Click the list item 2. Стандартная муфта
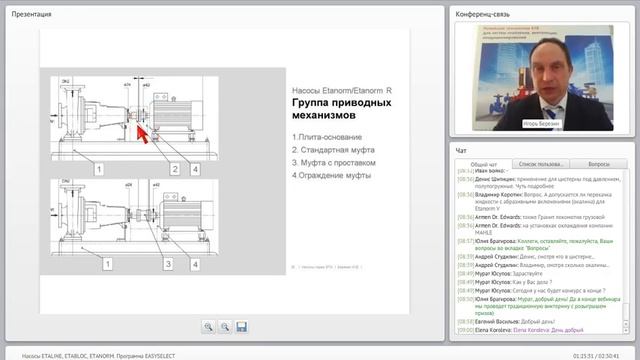Screen dimensions: 640x360 tap(333, 150)
